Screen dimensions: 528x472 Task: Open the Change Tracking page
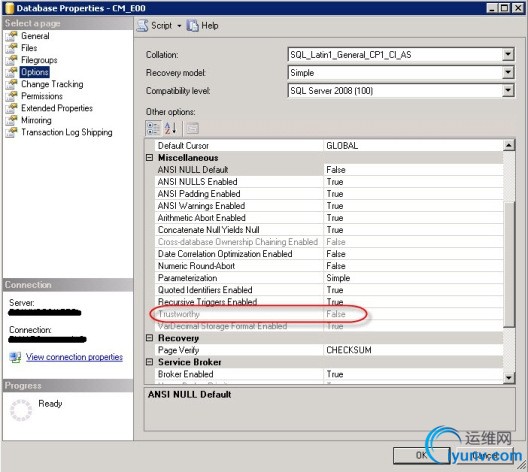52,84
